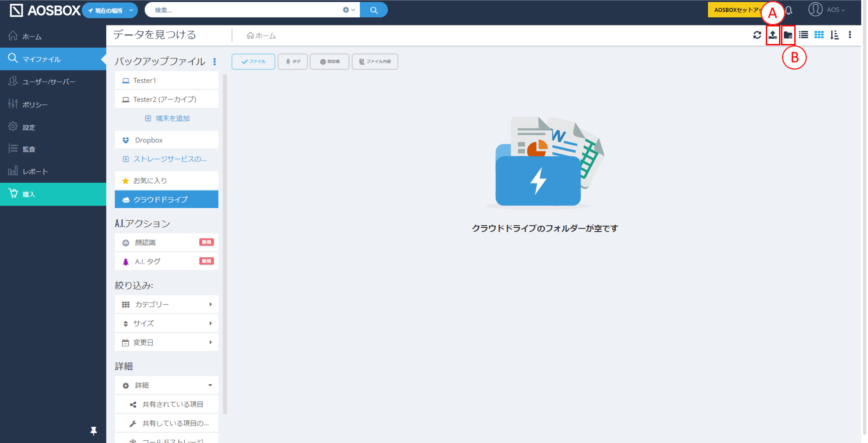
Task: Open 購入 in the sidebar
Action: [x=53, y=194]
